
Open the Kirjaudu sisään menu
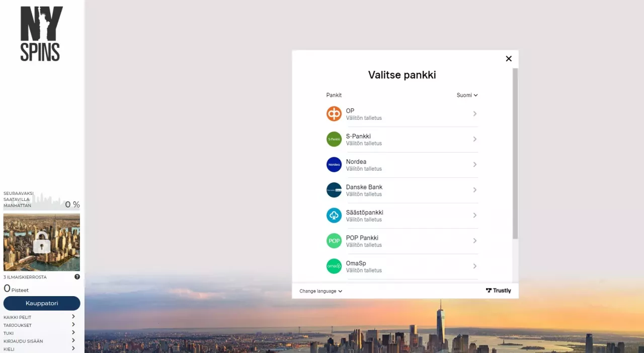pyautogui.click(x=39, y=341)
